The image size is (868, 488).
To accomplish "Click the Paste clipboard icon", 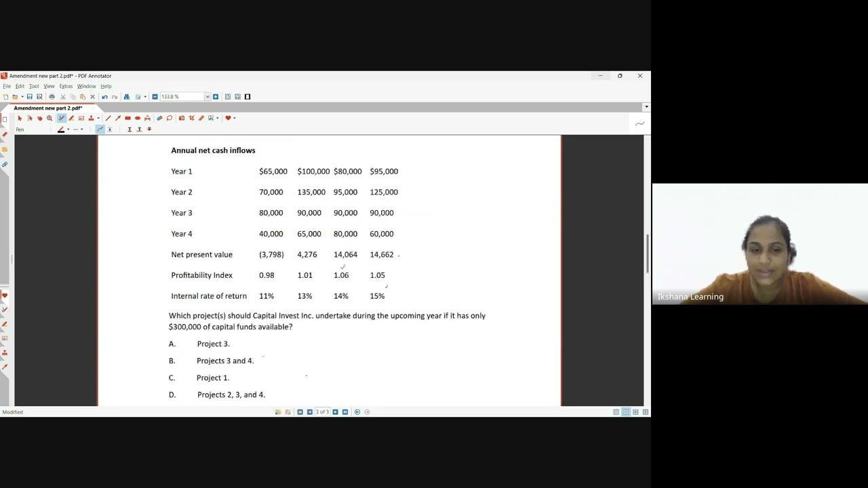I will (83, 97).
